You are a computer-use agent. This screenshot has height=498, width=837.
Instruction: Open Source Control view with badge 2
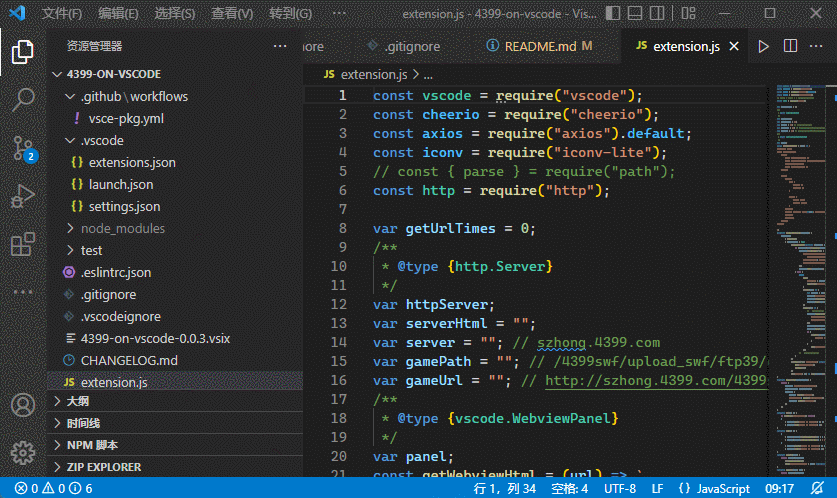23,148
